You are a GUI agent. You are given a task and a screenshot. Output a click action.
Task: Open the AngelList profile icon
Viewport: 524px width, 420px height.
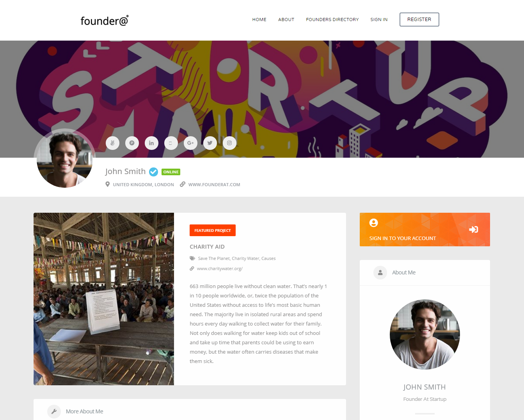[x=112, y=143]
